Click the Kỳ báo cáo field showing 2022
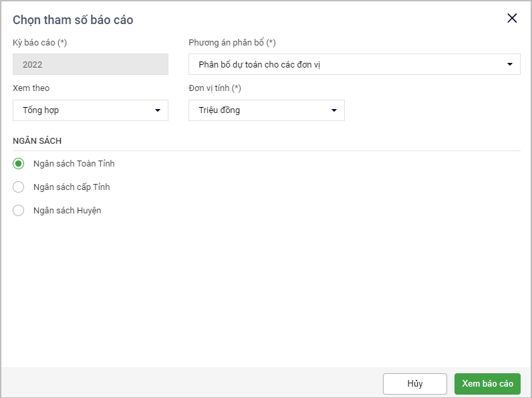 coord(90,65)
